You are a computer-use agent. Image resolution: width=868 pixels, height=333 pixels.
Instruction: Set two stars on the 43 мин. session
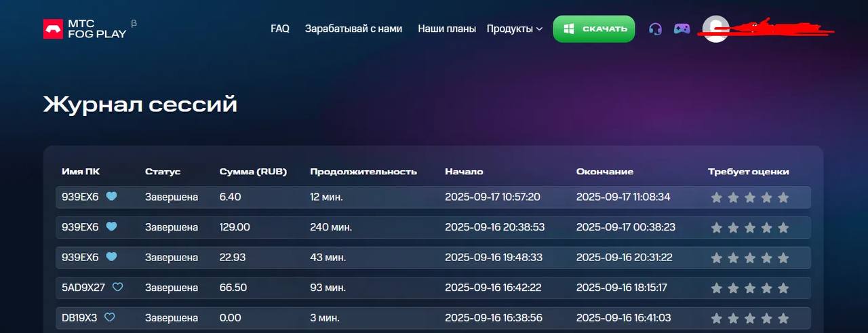733,258
